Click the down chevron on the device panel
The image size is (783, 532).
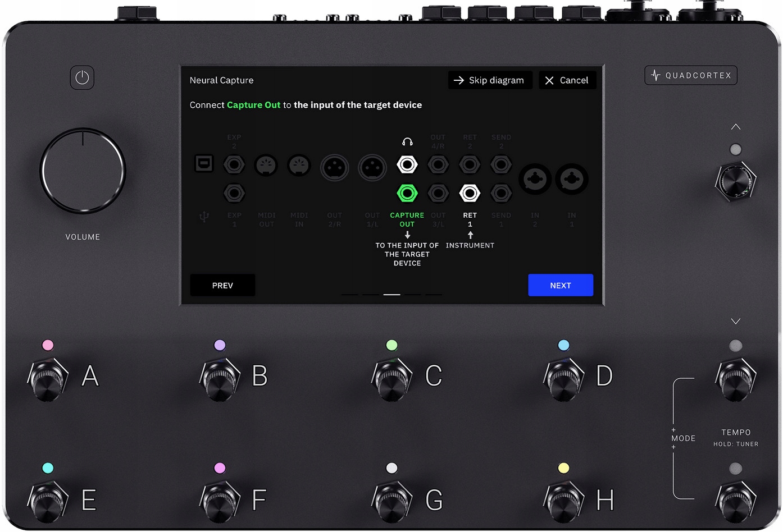736,321
